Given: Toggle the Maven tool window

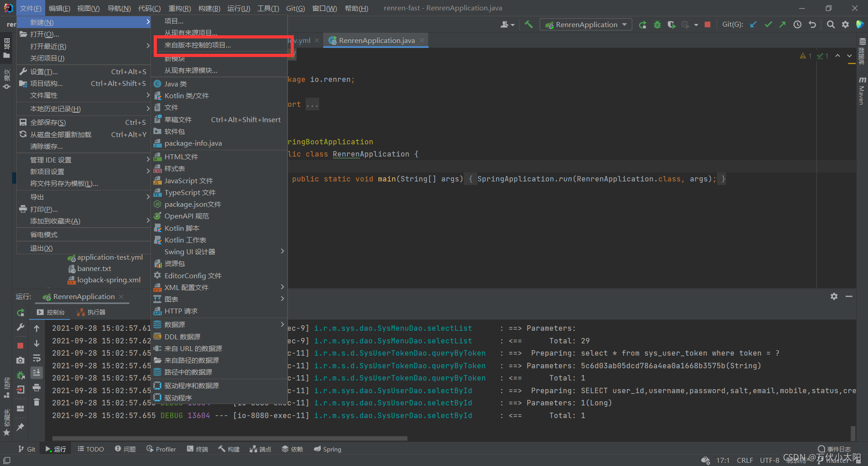Looking at the screenshot, I should [862, 91].
